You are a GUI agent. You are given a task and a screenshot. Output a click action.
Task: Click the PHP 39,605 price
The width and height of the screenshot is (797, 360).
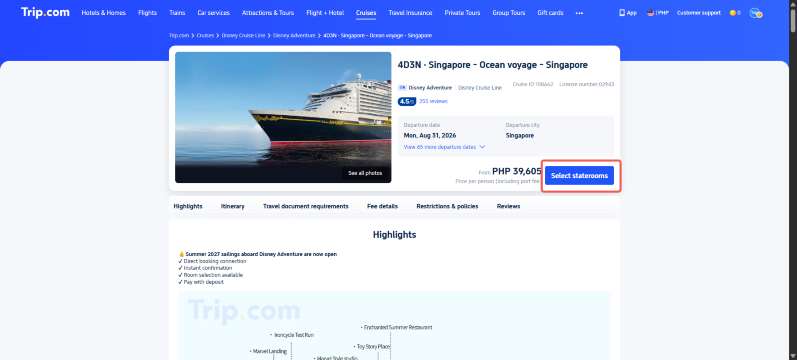[x=517, y=171]
